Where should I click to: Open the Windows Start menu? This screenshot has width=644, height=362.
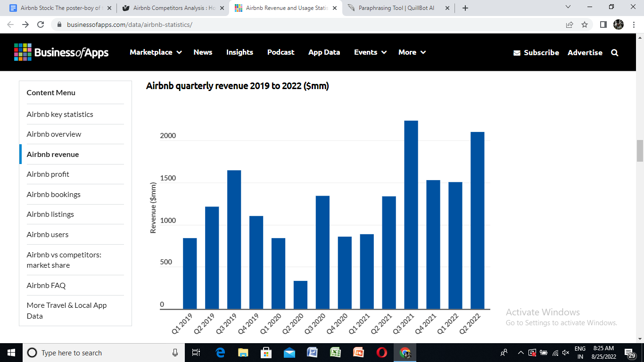tap(11, 353)
